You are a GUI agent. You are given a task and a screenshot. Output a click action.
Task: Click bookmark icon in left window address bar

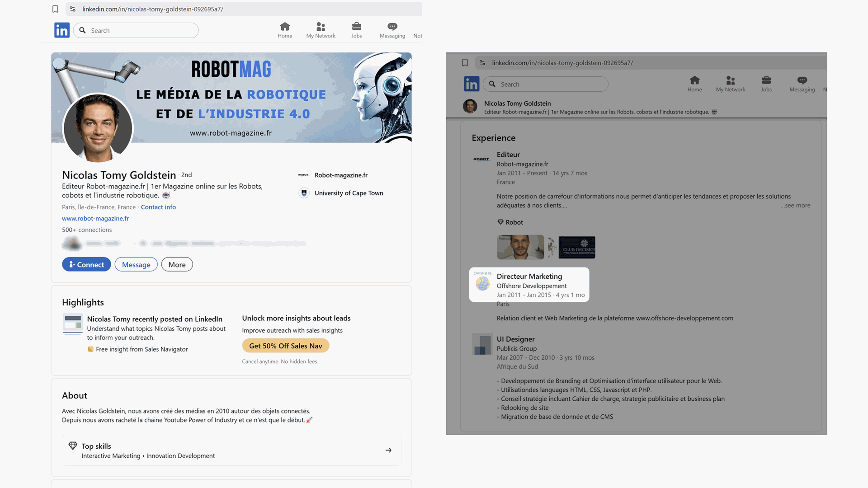55,9
